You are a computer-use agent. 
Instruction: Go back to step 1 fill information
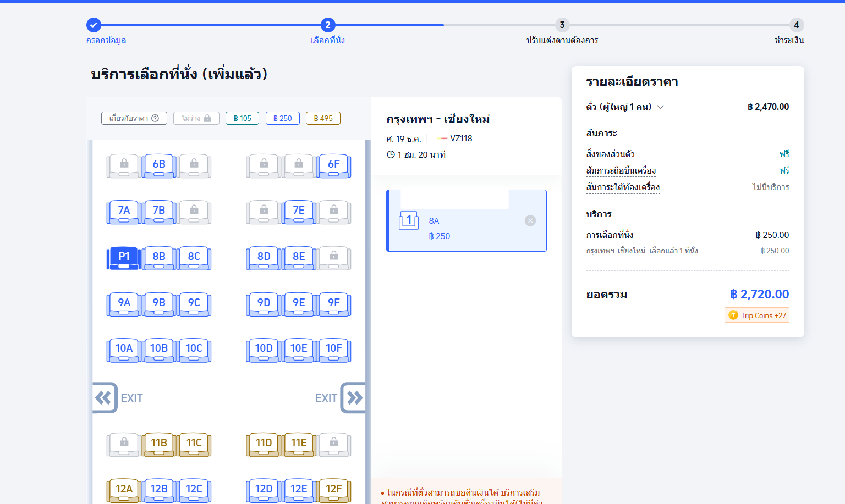(94, 25)
